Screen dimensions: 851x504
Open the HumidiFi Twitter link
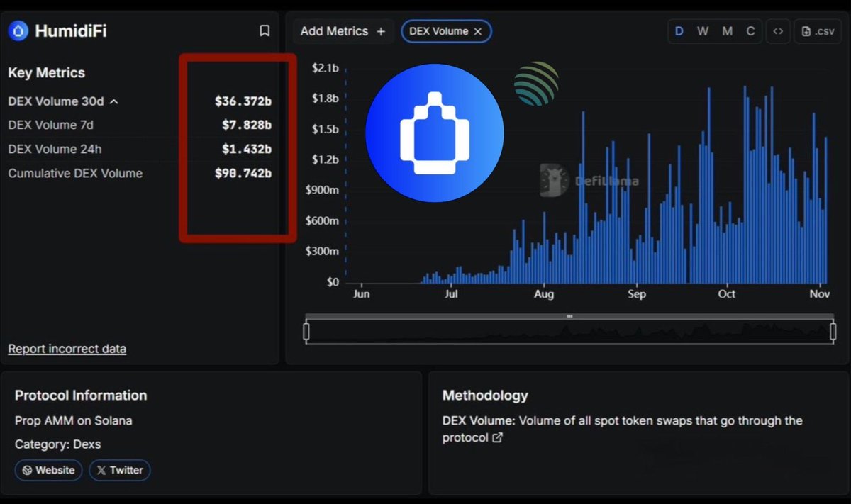[x=120, y=470]
